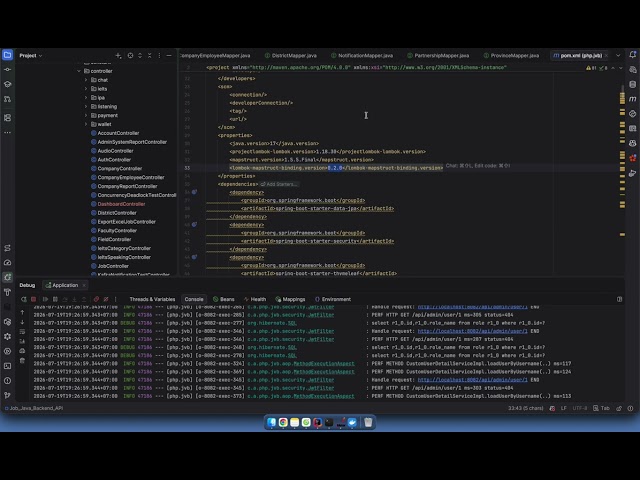Click console scroll-down arrow icon
This screenshot has height=480, width=640.
pos(22,322)
